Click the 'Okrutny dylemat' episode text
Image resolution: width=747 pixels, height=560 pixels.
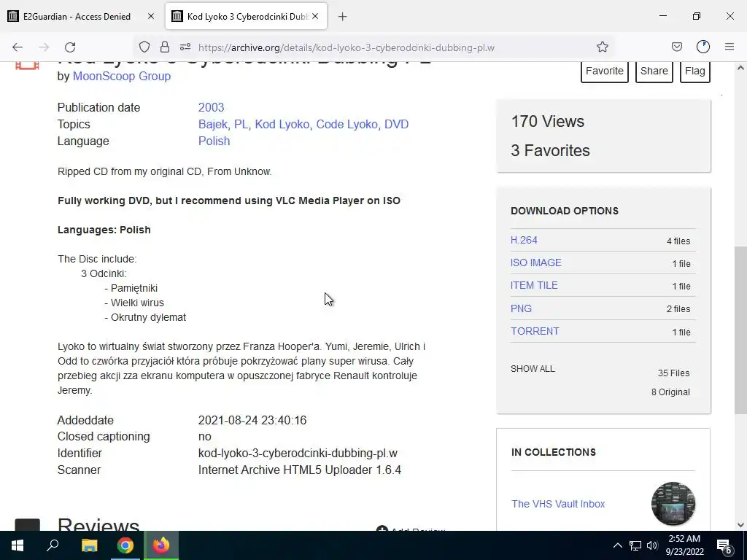coord(148,318)
